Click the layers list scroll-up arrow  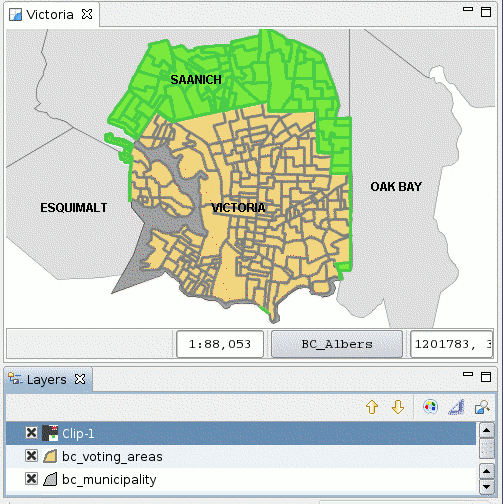tap(486, 430)
